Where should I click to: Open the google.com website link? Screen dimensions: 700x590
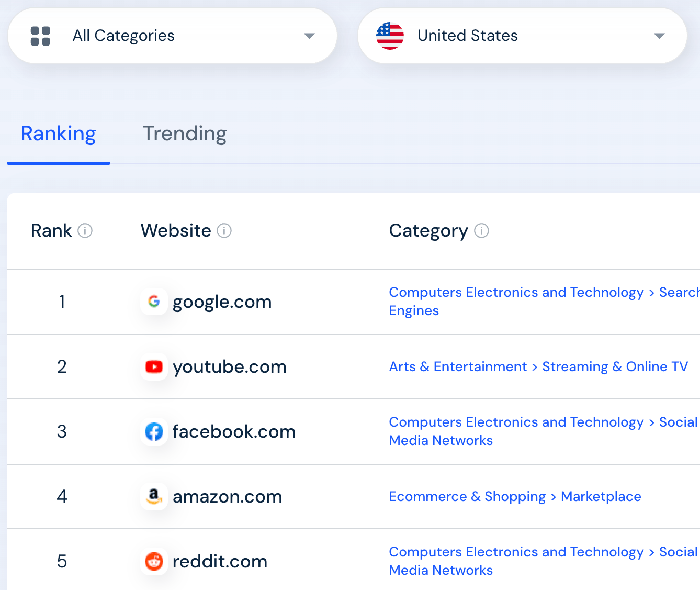[222, 302]
